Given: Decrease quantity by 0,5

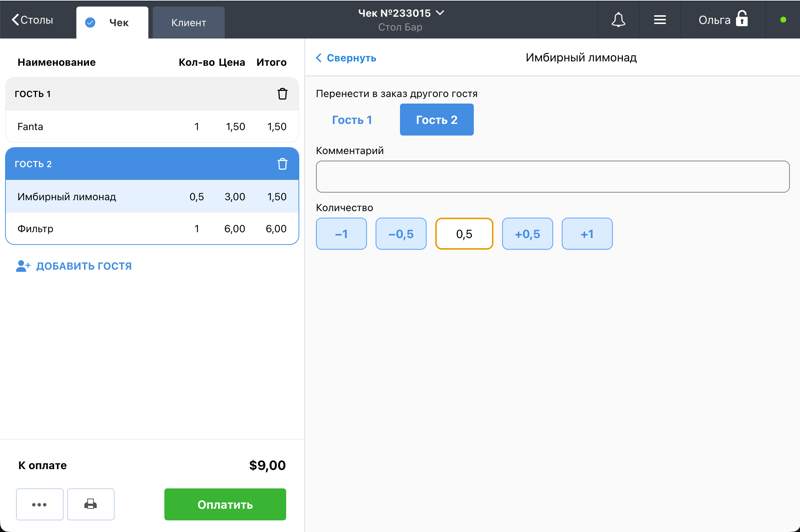Looking at the screenshot, I should click(x=401, y=234).
